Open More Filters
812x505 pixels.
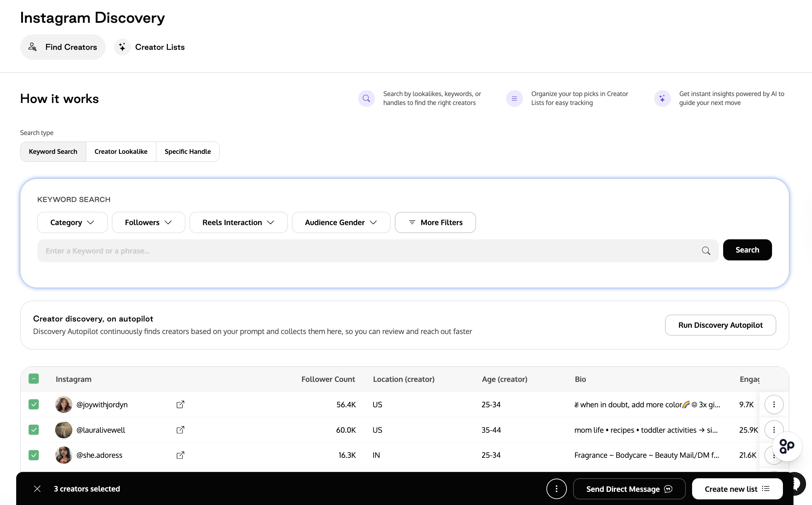435,222
